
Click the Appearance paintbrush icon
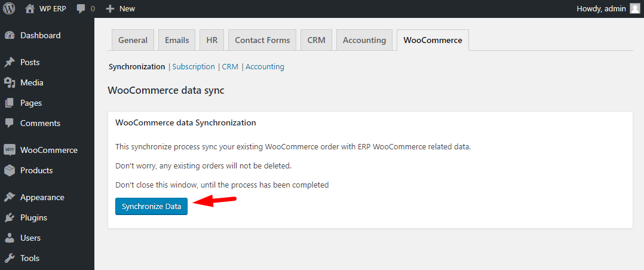10,197
